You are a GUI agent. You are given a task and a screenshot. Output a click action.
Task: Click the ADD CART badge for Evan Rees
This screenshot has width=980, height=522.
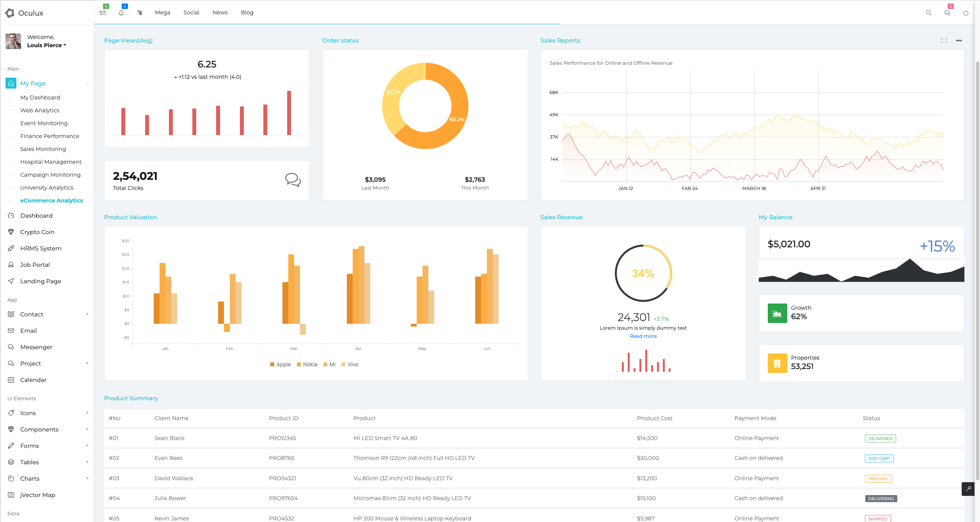click(879, 458)
